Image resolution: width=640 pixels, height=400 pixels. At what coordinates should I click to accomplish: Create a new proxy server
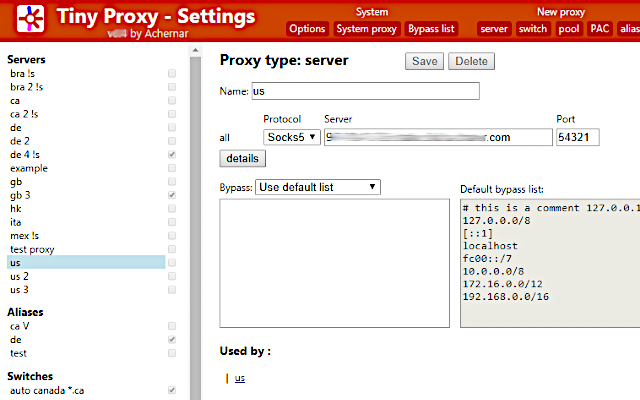tap(494, 29)
